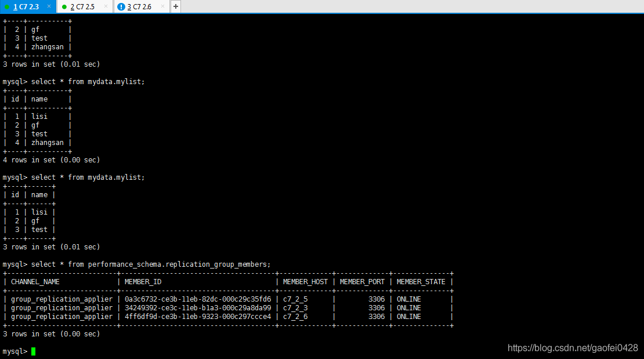The height and width of the screenshot is (359, 644).
Task: Click the MEMBER_STATE column header
Action: 421,282
